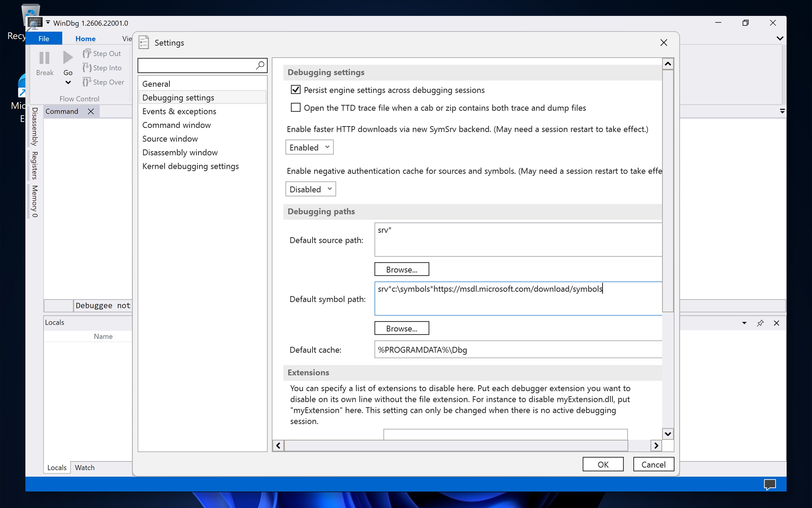
Task: Close the Command tab
Action: (91, 111)
